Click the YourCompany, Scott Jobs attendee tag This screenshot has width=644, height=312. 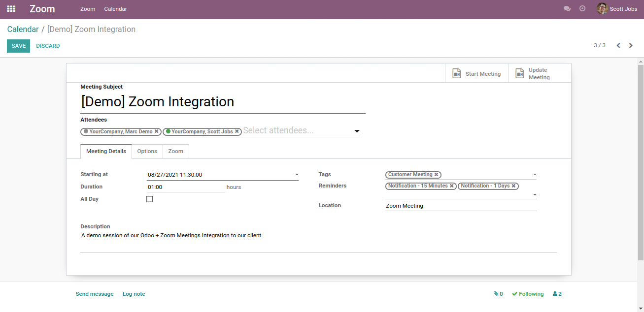[x=202, y=131]
